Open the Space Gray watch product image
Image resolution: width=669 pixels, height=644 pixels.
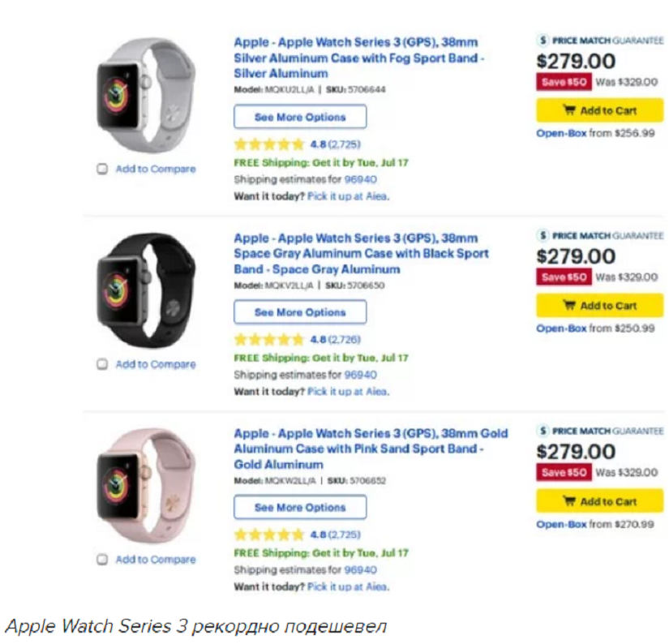click(x=146, y=288)
